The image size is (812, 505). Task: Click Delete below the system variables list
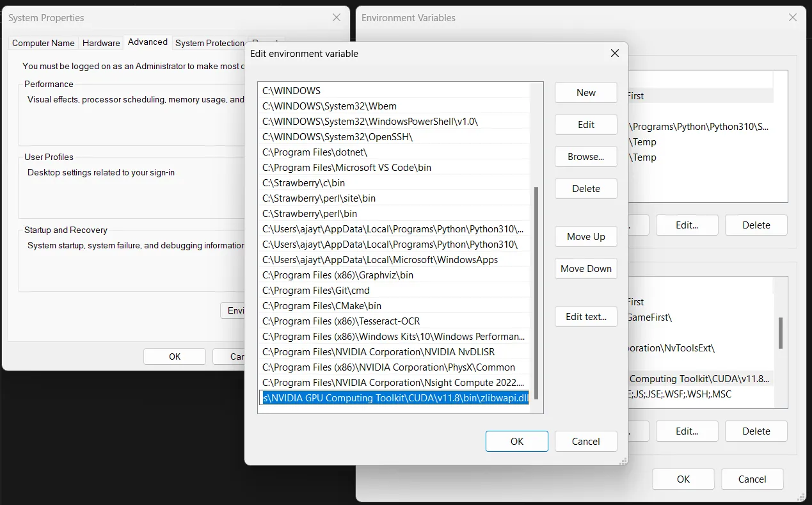pos(756,431)
